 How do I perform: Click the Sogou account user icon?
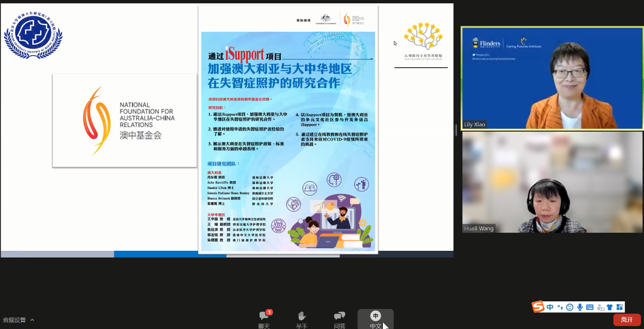tap(600, 307)
